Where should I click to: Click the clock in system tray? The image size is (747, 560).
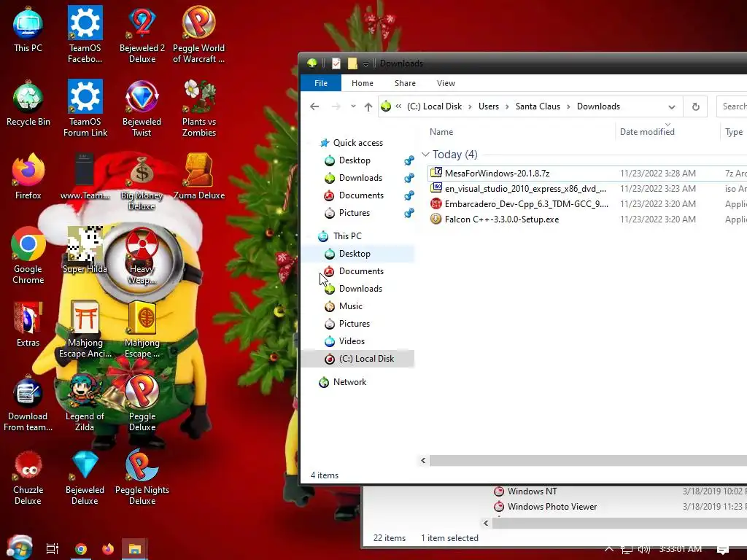tap(680, 549)
